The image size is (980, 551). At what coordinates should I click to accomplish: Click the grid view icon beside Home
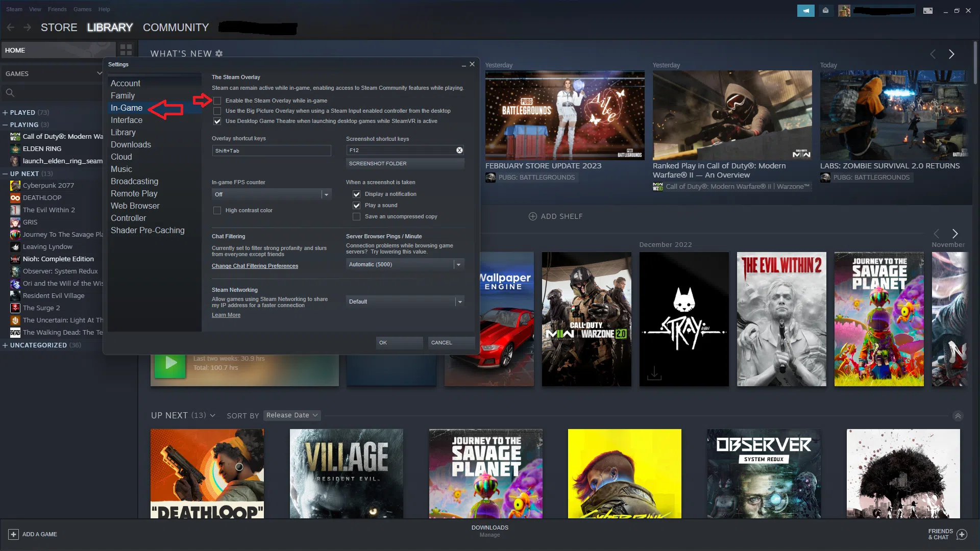pos(126,49)
